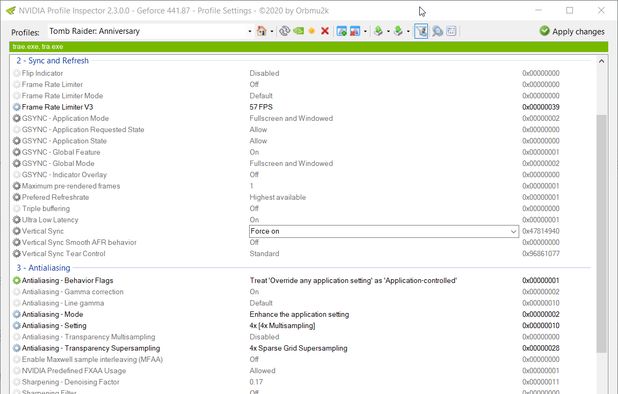Toggle show customized settings only filter
Image resolution: width=618 pixels, height=394 pixels.
421,31
